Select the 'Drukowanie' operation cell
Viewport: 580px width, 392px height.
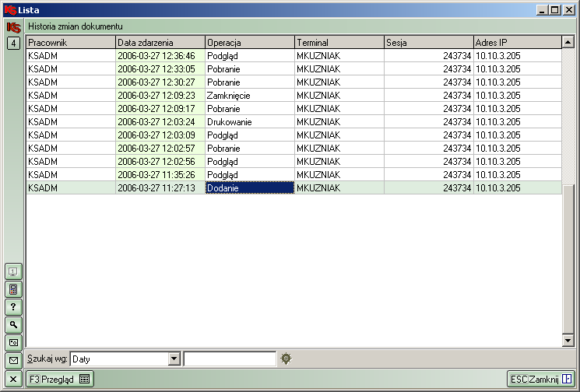pyautogui.click(x=249, y=122)
